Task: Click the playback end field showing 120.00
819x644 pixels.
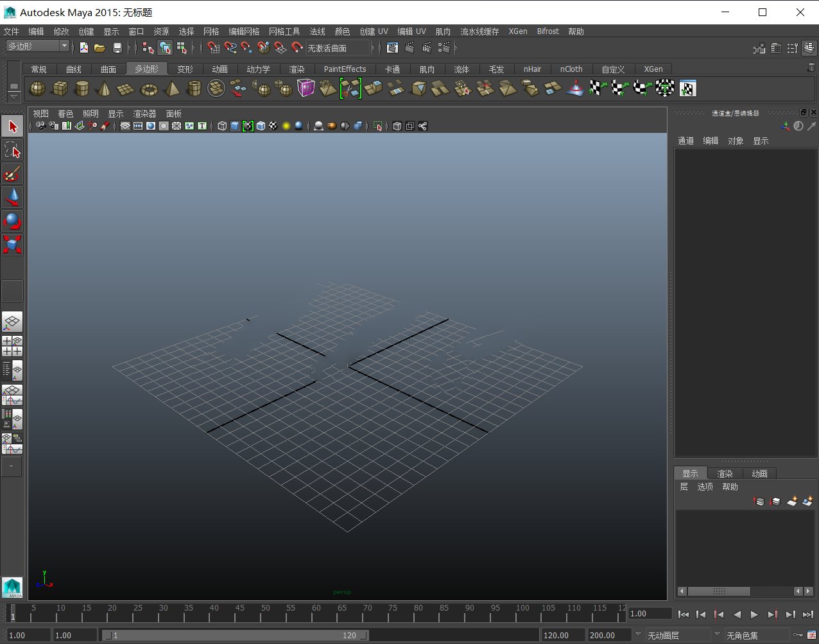Action: 564,635
